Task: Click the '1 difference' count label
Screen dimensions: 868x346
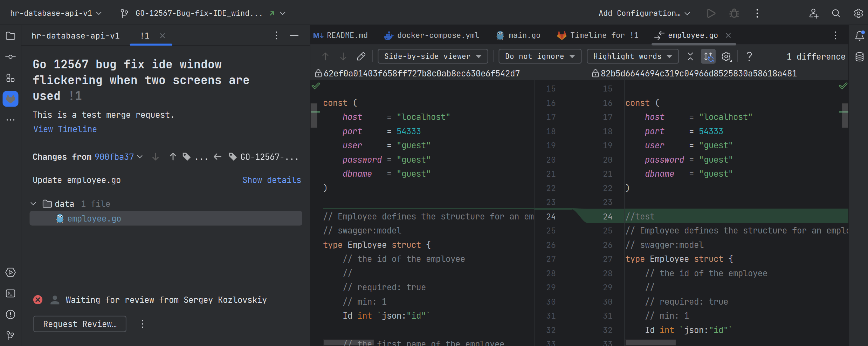Action: [x=816, y=57]
